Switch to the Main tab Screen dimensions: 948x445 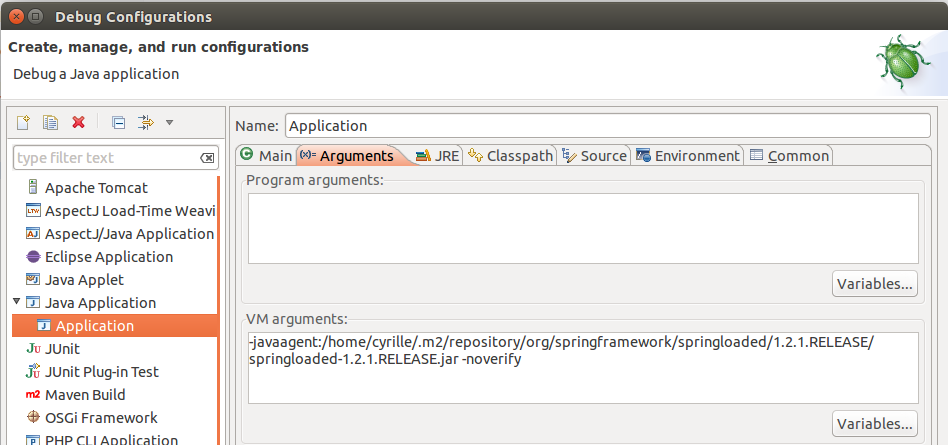click(266, 155)
